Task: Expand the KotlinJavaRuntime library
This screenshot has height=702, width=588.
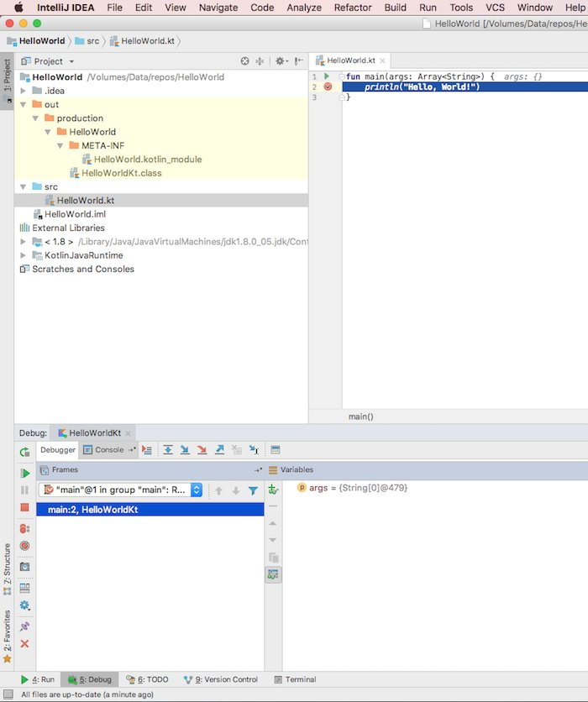Action: tap(23, 255)
